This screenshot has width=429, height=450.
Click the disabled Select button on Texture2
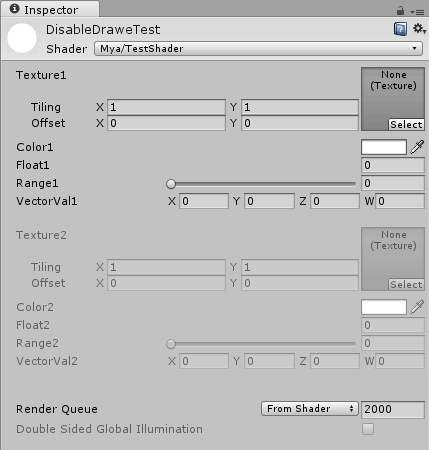pos(406,284)
